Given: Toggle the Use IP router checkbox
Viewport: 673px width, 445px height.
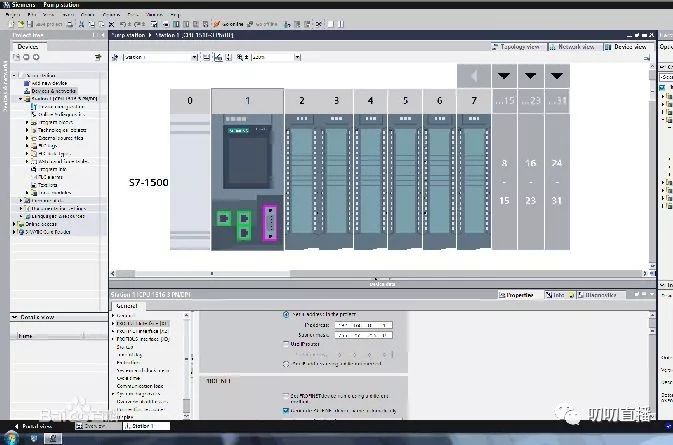Looking at the screenshot, I should click(286, 344).
